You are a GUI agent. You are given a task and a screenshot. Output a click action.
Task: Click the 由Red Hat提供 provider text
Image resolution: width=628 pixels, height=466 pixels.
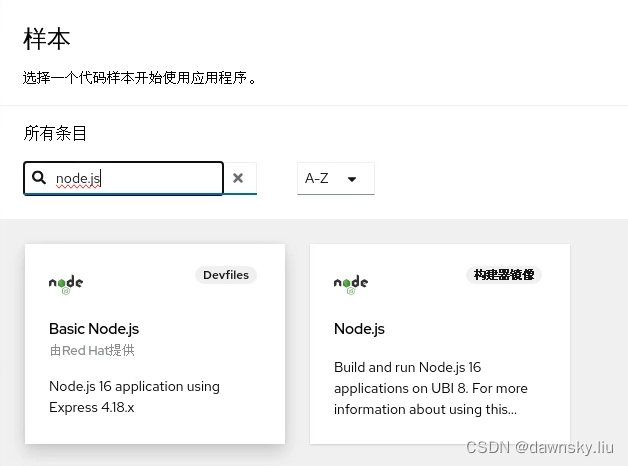[92, 350]
